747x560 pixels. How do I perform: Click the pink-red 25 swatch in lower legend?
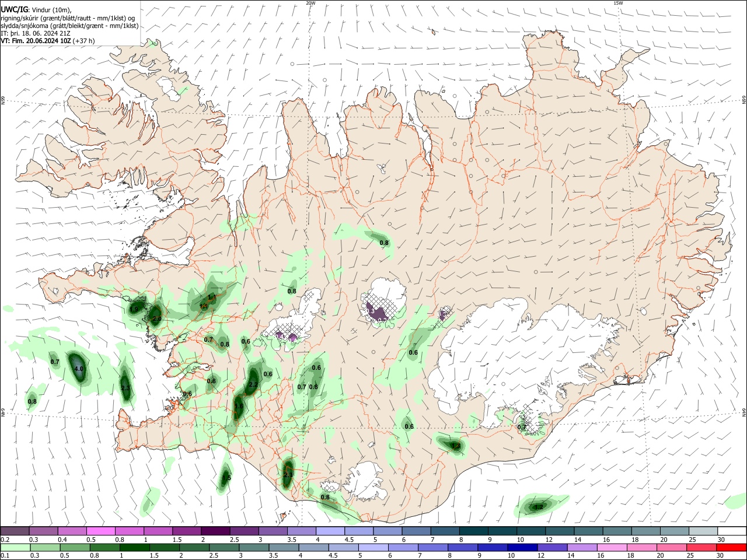700,547
